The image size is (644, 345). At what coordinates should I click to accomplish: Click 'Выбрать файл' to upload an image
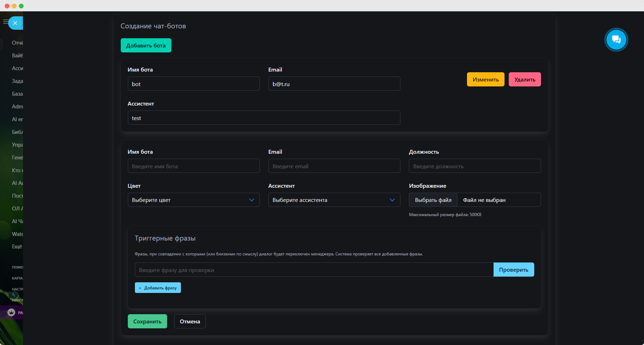433,200
